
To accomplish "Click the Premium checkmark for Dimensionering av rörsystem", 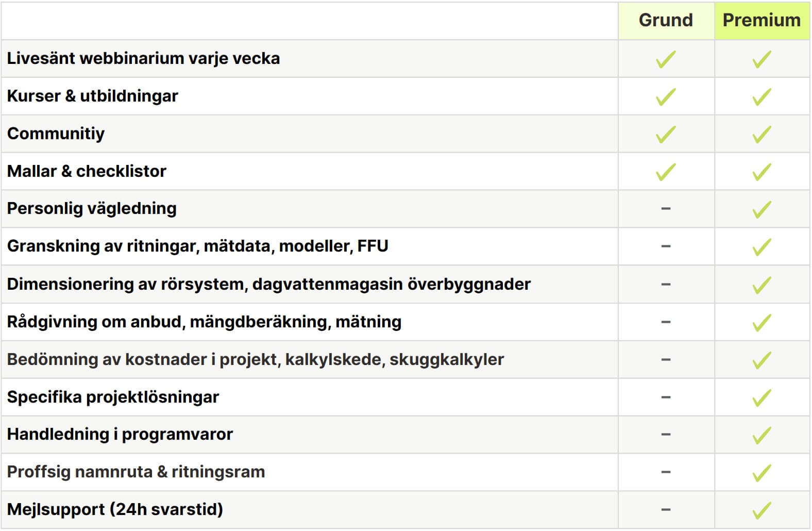I will pos(762,285).
